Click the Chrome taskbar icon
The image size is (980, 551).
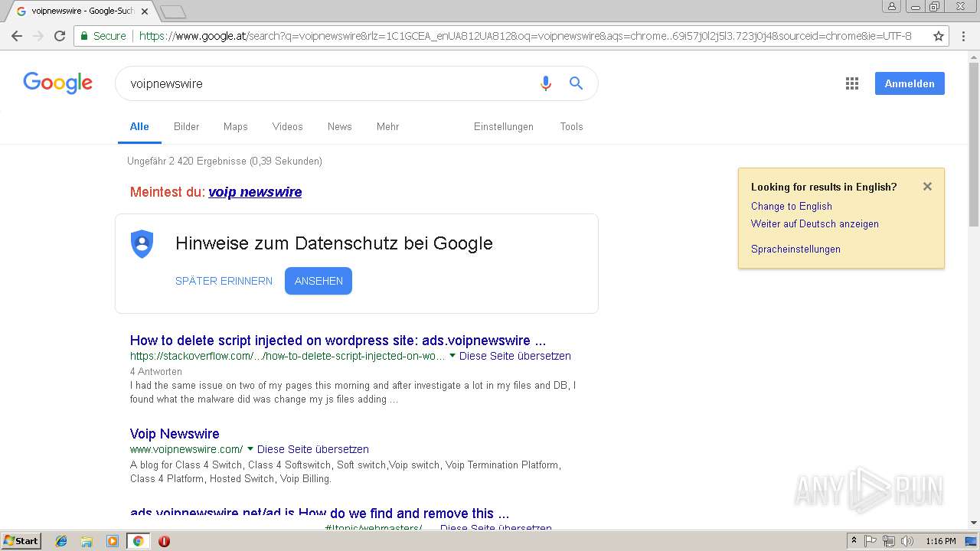point(138,541)
